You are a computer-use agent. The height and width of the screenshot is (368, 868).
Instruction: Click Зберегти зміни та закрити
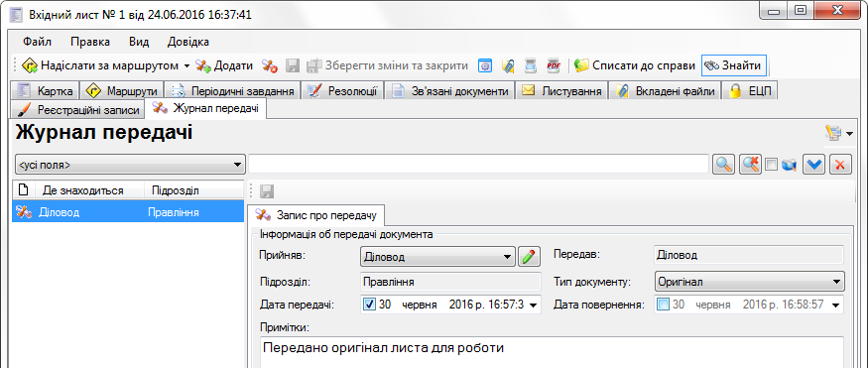pyautogui.click(x=388, y=65)
